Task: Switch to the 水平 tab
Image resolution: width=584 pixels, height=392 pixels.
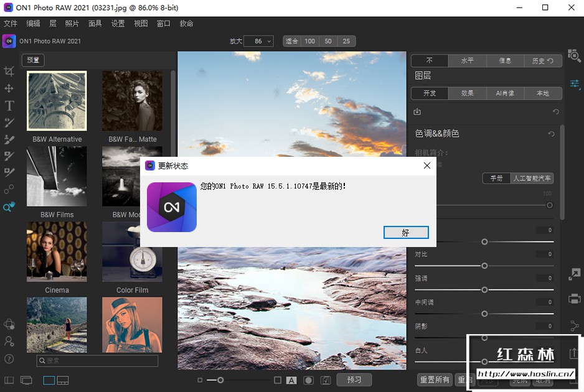Action: pyautogui.click(x=468, y=60)
